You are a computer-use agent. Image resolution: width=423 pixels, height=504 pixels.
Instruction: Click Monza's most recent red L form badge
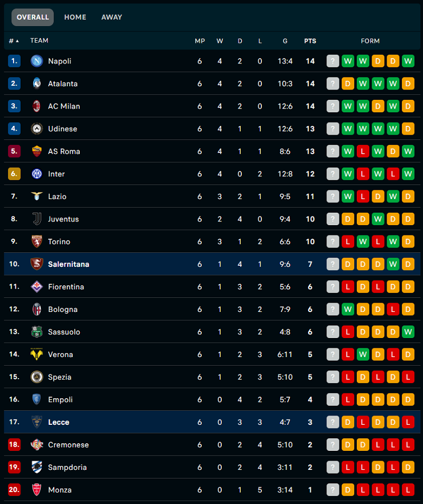click(x=363, y=490)
